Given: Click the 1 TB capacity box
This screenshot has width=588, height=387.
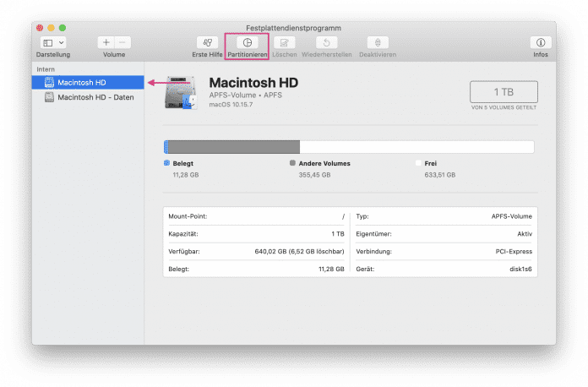Looking at the screenshot, I should coord(504,91).
